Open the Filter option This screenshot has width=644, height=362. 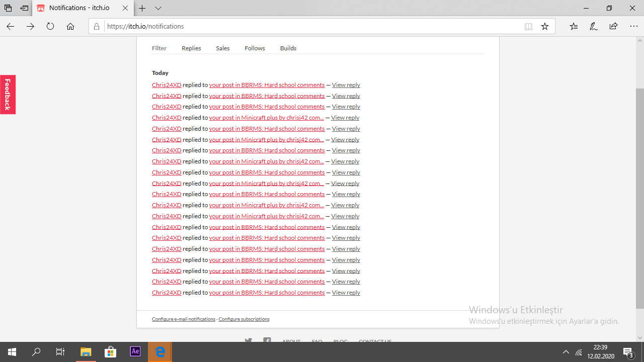point(159,48)
